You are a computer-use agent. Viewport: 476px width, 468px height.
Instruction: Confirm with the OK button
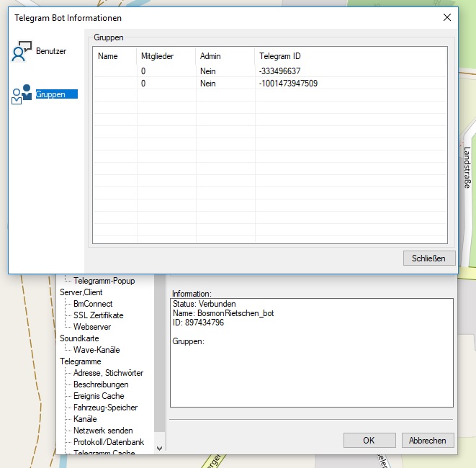coord(369,440)
